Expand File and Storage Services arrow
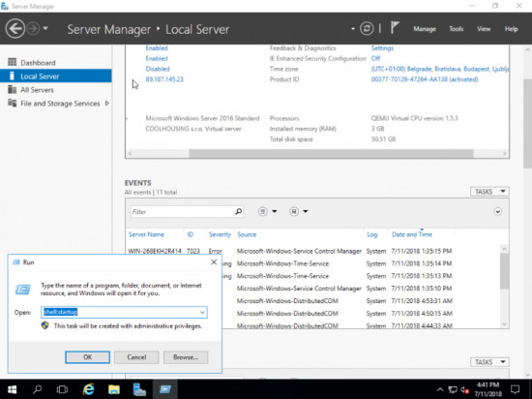 (x=107, y=104)
